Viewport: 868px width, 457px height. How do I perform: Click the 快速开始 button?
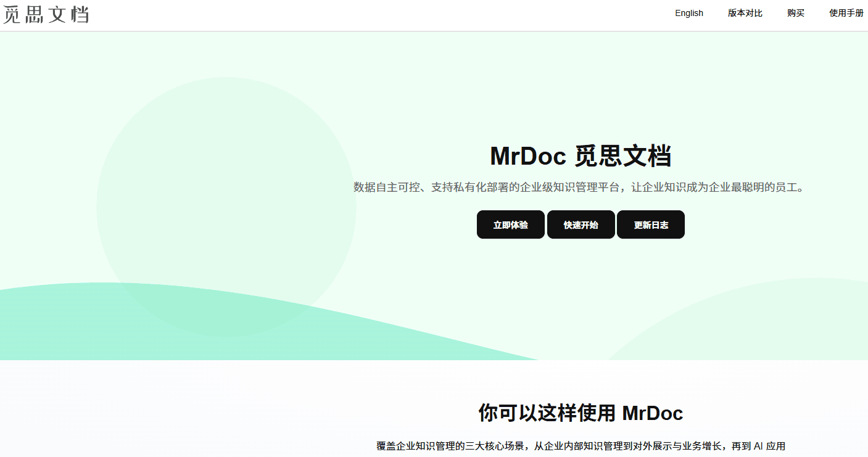(x=581, y=224)
